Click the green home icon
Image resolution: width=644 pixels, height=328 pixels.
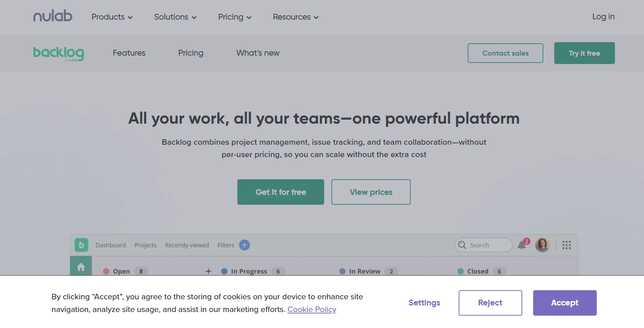click(x=81, y=267)
